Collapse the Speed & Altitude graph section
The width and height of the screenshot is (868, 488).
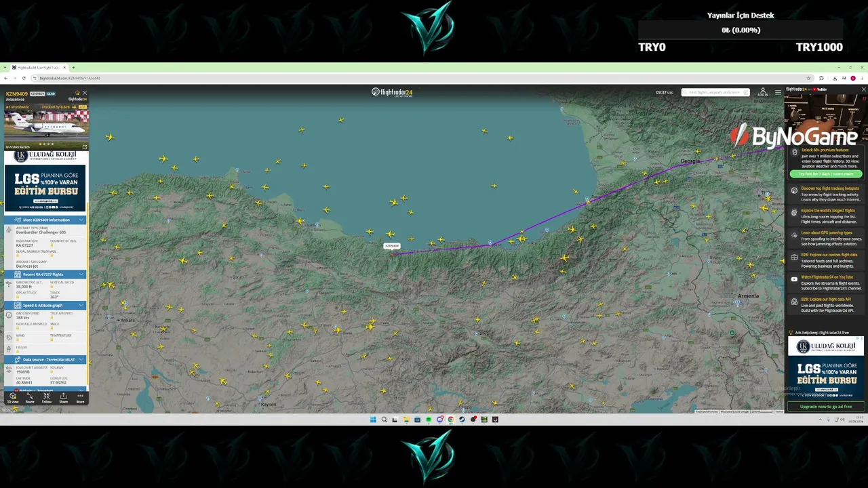click(45, 306)
